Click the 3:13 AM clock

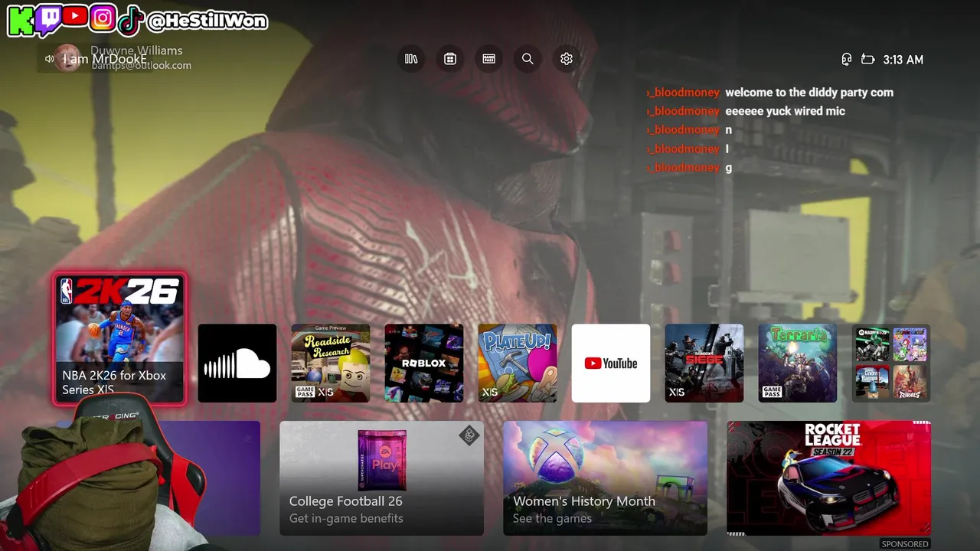pos(903,60)
